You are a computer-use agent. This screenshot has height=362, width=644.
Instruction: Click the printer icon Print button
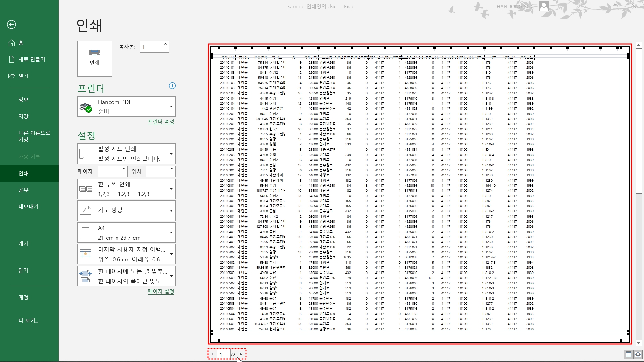click(x=95, y=59)
